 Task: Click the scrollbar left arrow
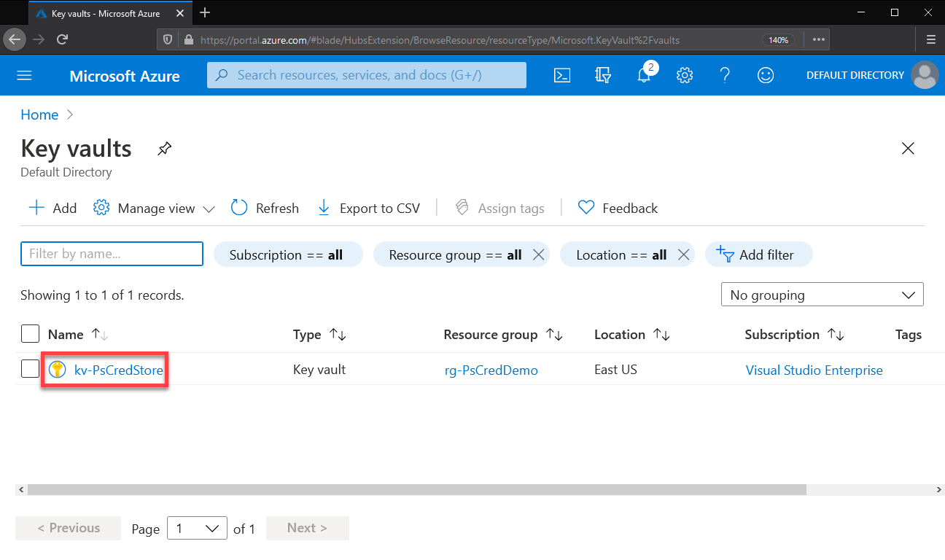coord(20,490)
